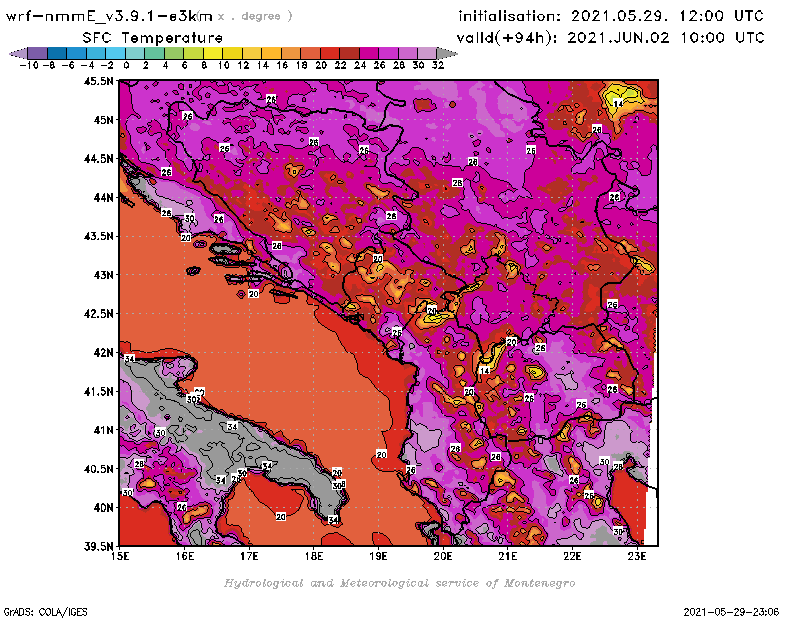Click the '23E' longitude label
The height and width of the screenshot is (618, 800).
[637, 556]
